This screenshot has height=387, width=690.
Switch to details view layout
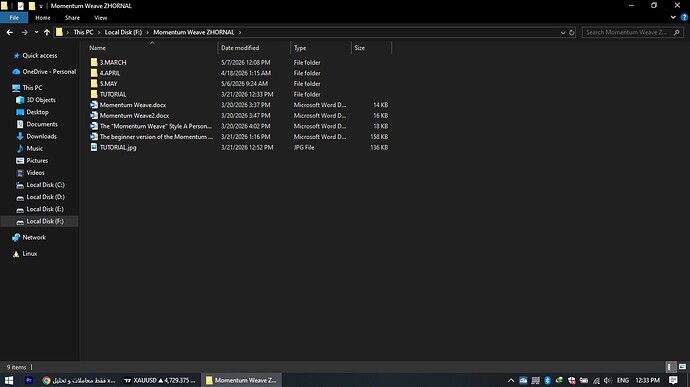670,367
